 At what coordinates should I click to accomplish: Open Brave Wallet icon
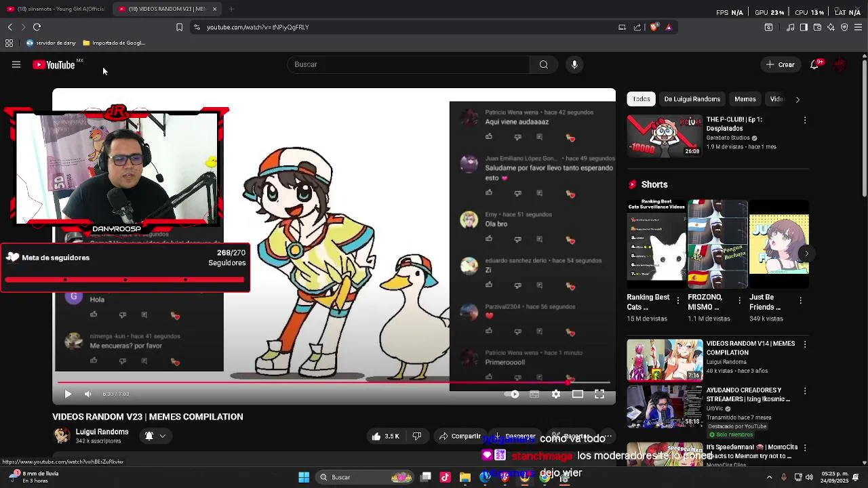coord(817,27)
